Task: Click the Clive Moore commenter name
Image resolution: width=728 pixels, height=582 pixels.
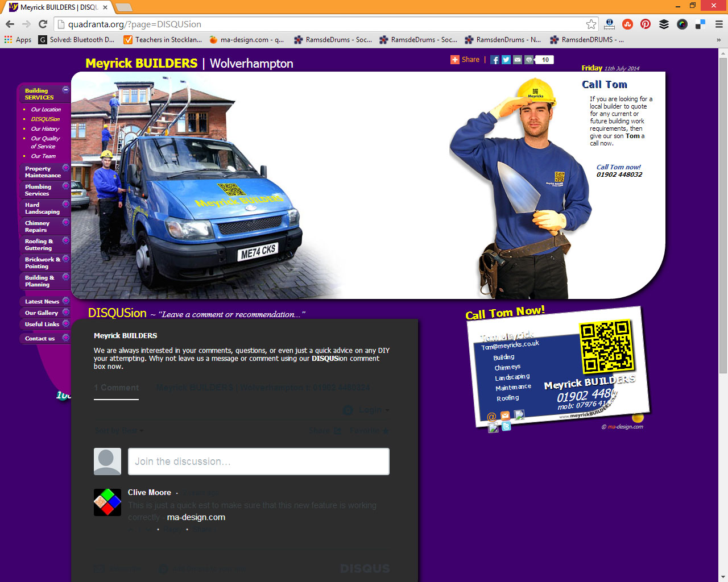Action: [150, 492]
